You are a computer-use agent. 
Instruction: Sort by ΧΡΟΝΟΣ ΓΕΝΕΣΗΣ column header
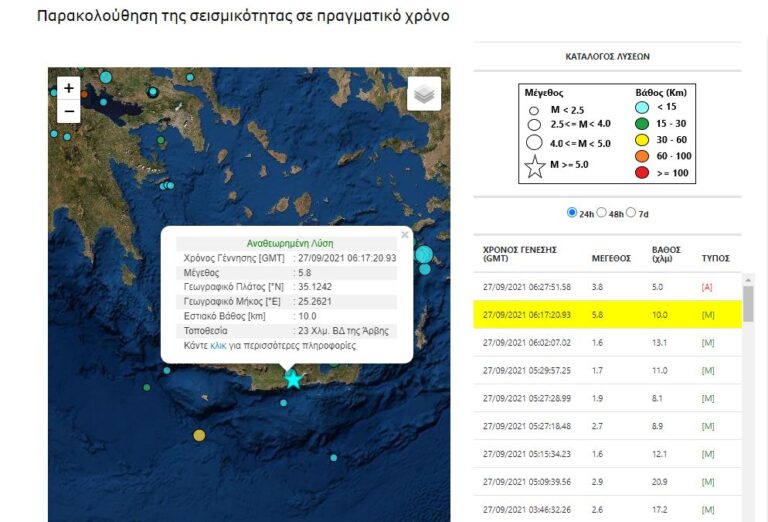tap(519, 253)
